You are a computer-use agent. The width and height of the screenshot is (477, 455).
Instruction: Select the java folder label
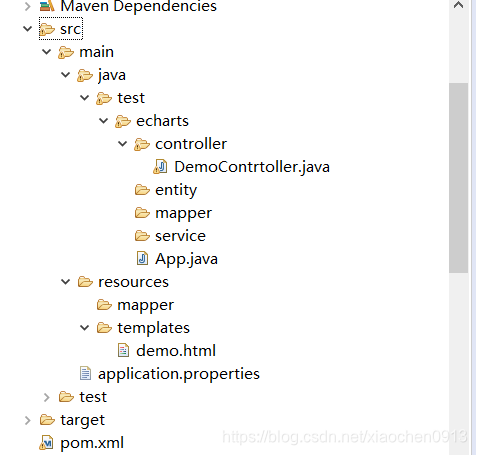point(112,75)
